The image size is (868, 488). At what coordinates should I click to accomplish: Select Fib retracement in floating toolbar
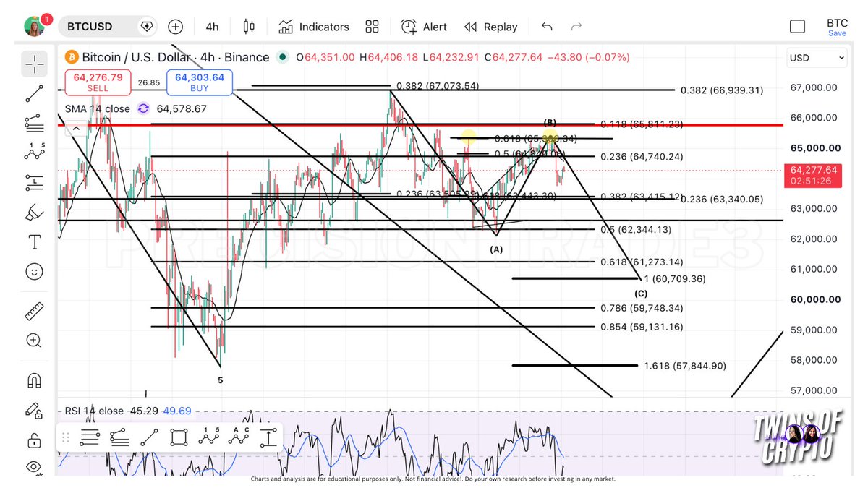pos(119,437)
